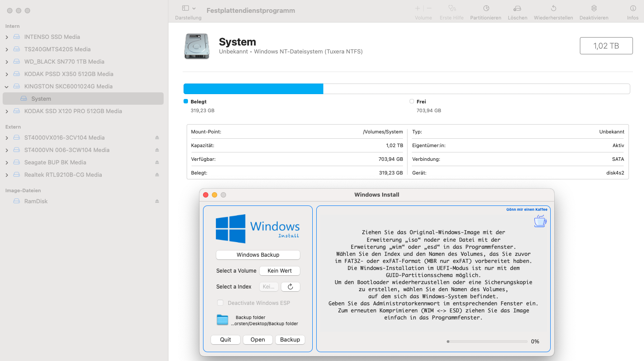
Task: Eject ST4000VX016-3CV104 Media
Action: [x=157, y=138]
